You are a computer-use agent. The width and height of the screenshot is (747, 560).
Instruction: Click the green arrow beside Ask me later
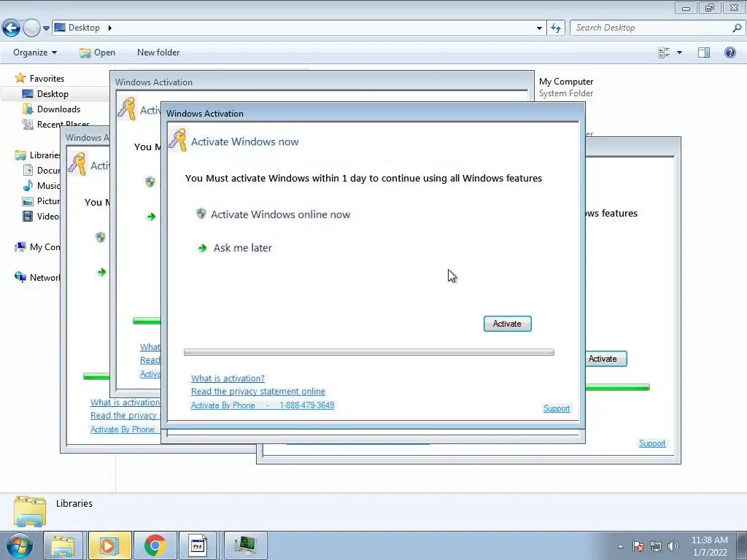(203, 248)
